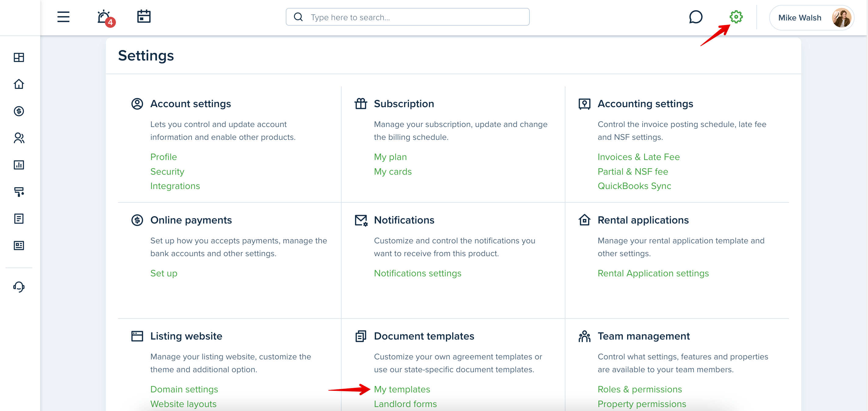Open the support headset sidebar icon
This screenshot has width=868, height=411.
point(19,287)
